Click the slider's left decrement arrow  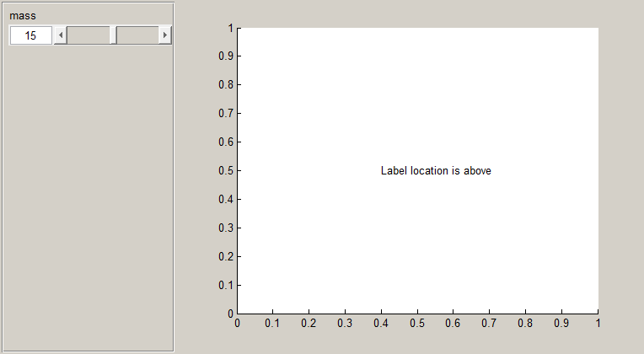(60, 35)
